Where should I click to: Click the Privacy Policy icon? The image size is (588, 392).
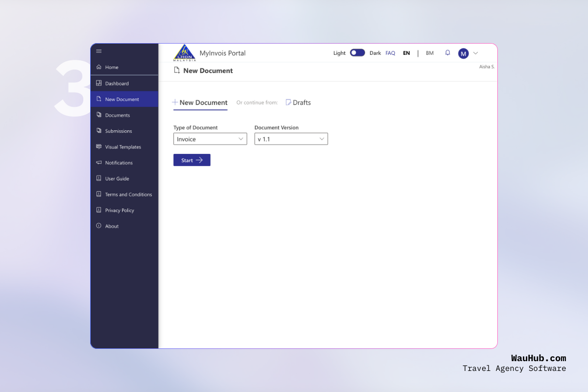coord(99,210)
